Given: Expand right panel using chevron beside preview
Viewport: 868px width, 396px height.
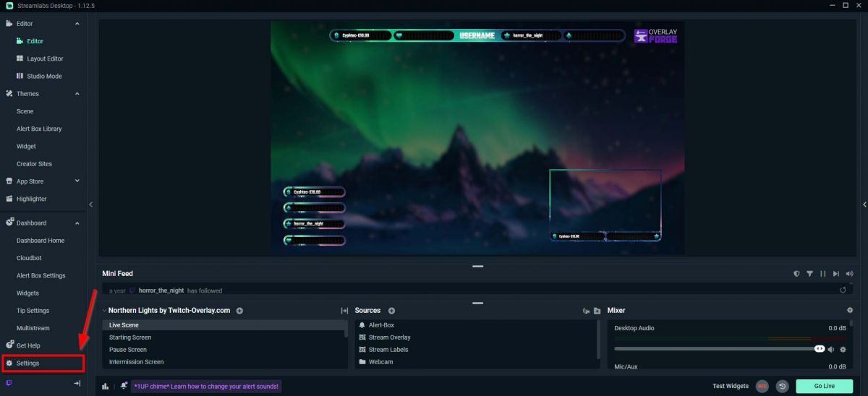Looking at the screenshot, I should (864, 205).
